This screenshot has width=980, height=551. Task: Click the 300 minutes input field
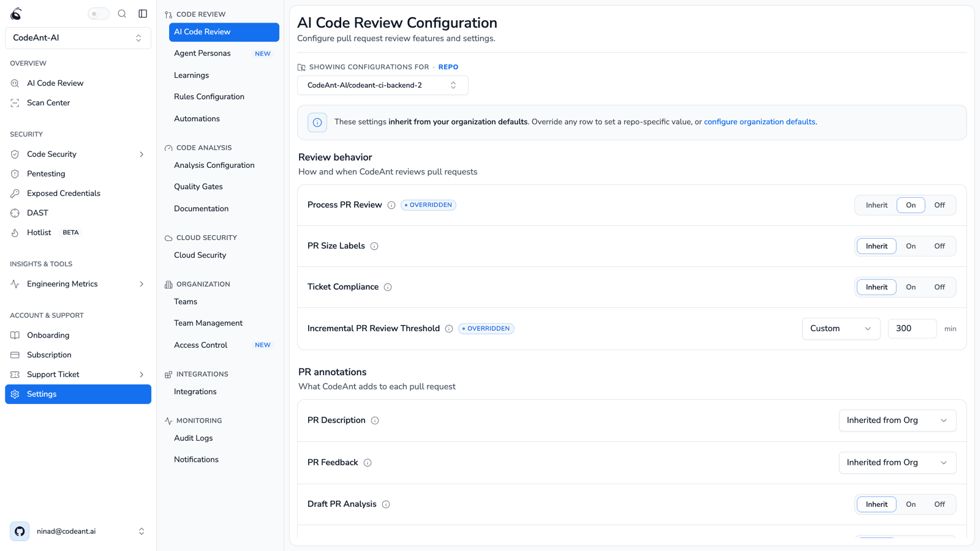(x=912, y=329)
